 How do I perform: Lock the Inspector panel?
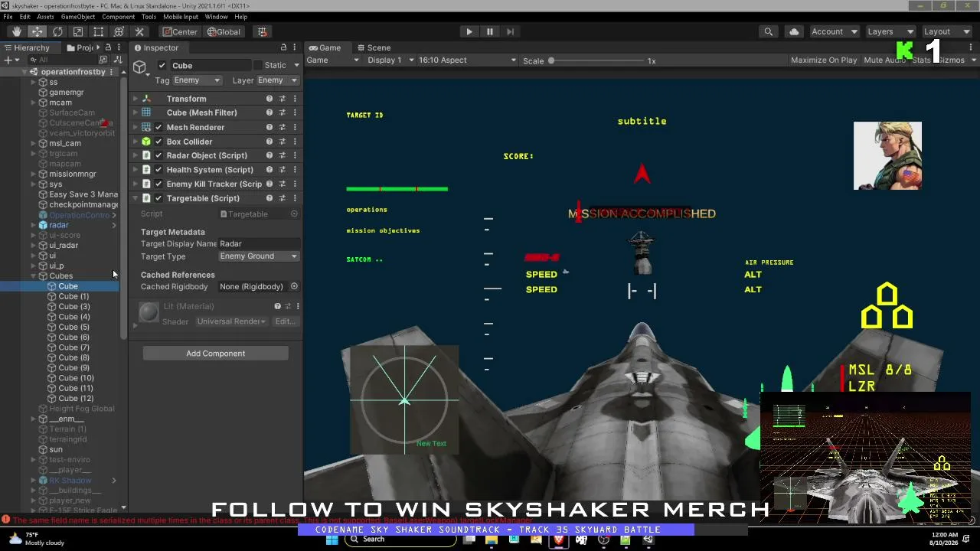(283, 47)
